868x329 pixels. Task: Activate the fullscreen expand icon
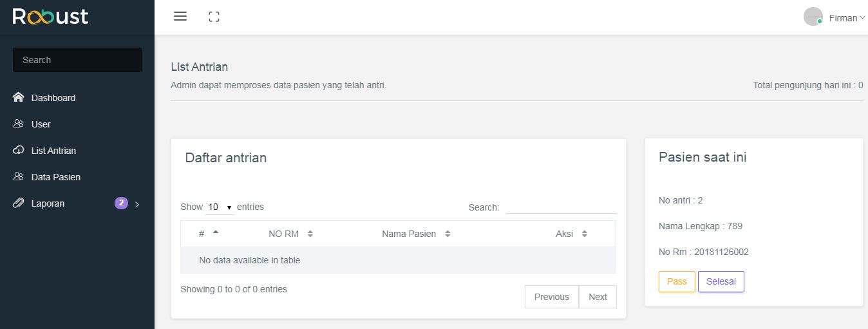[214, 17]
